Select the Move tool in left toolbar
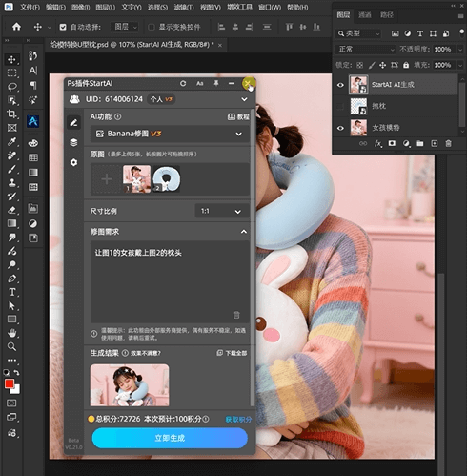 point(11,59)
